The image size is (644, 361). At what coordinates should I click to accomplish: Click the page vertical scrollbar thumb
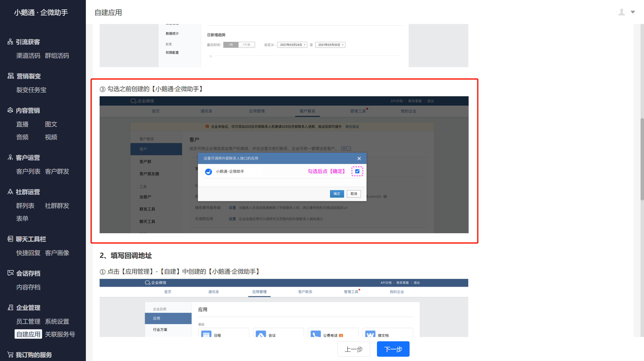click(x=642, y=159)
